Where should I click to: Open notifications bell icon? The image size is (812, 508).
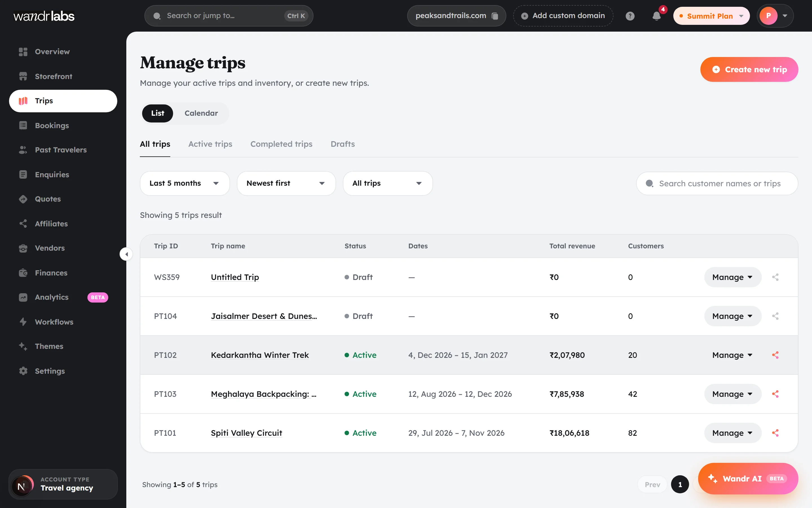tap(657, 16)
